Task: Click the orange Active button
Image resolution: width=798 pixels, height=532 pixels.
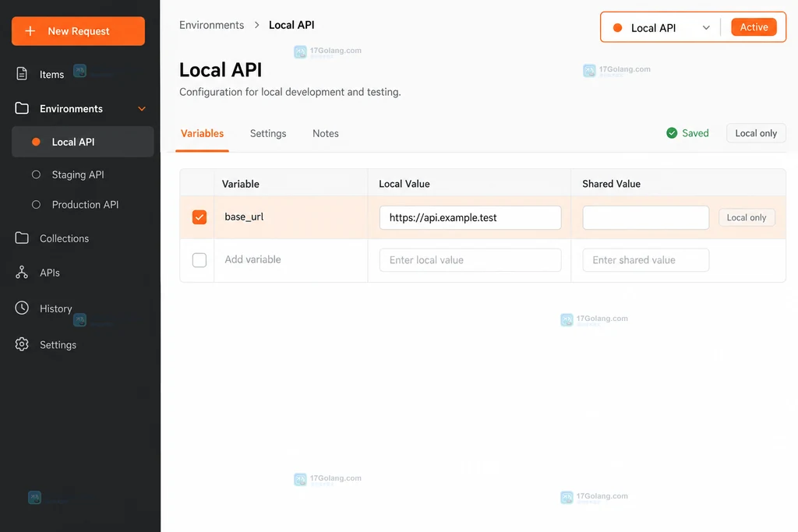Action: coord(754,27)
